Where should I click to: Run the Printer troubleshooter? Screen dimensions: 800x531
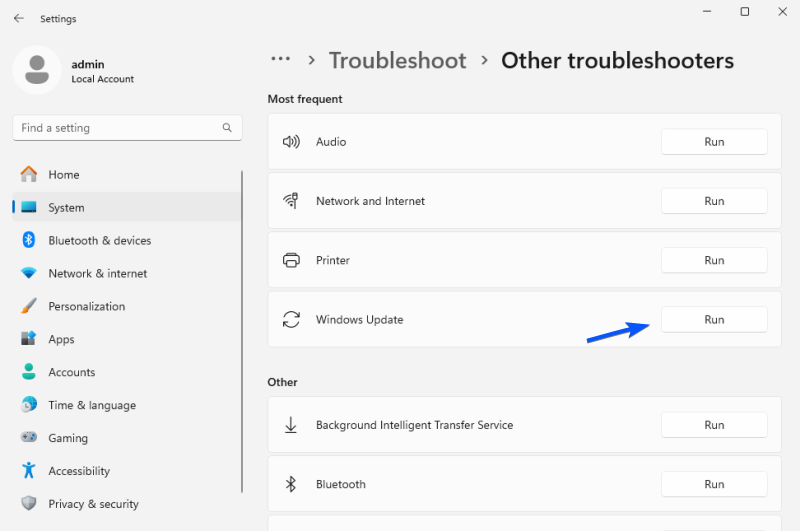pos(714,260)
